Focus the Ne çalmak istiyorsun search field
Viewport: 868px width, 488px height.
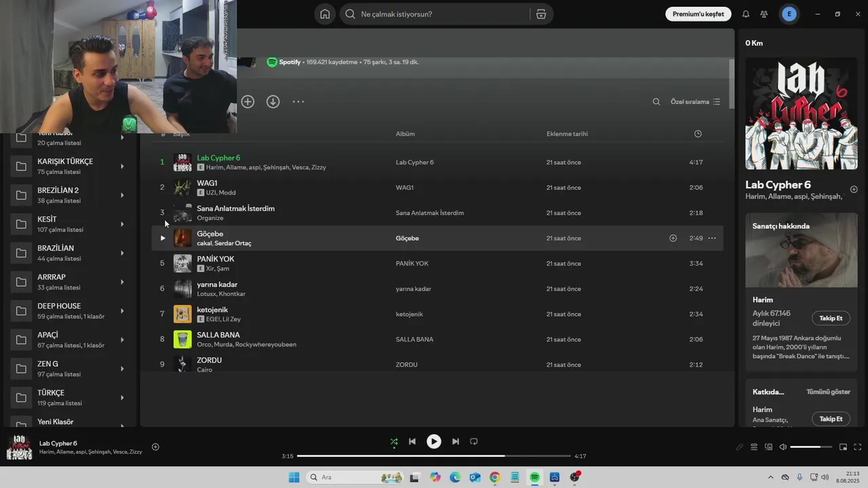[435, 14]
